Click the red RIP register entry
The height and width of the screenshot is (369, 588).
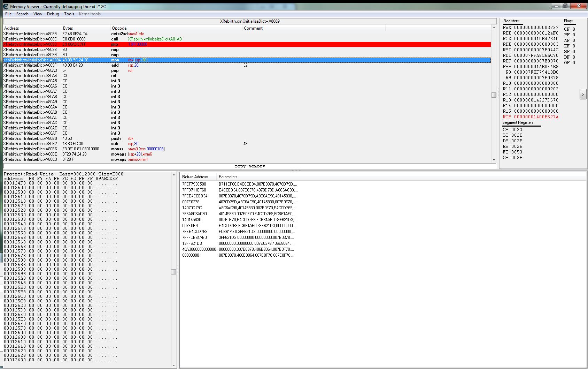[x=530, y=117]
